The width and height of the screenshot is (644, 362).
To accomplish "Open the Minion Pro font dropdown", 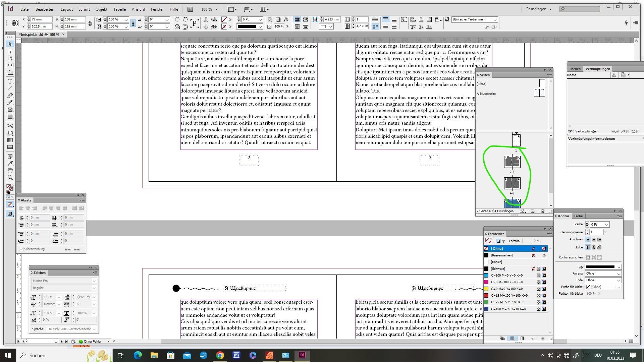I will pyautogui.click(x=94, y=281).
